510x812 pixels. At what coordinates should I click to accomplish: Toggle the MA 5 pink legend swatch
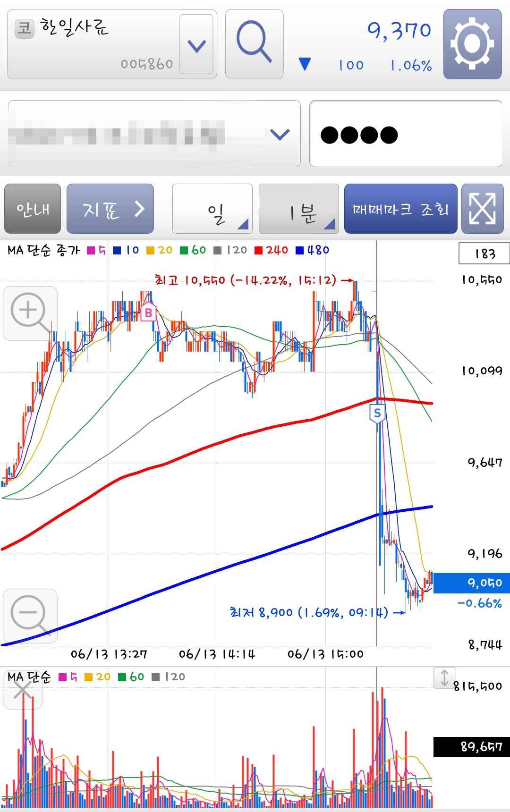91,251
